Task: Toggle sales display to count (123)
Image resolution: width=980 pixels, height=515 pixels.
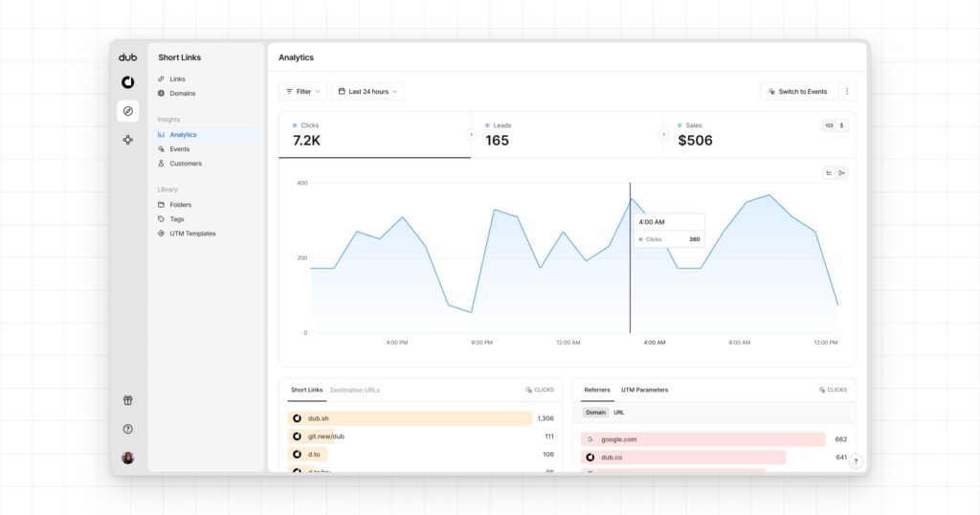Action: click(x=829, y=125)
